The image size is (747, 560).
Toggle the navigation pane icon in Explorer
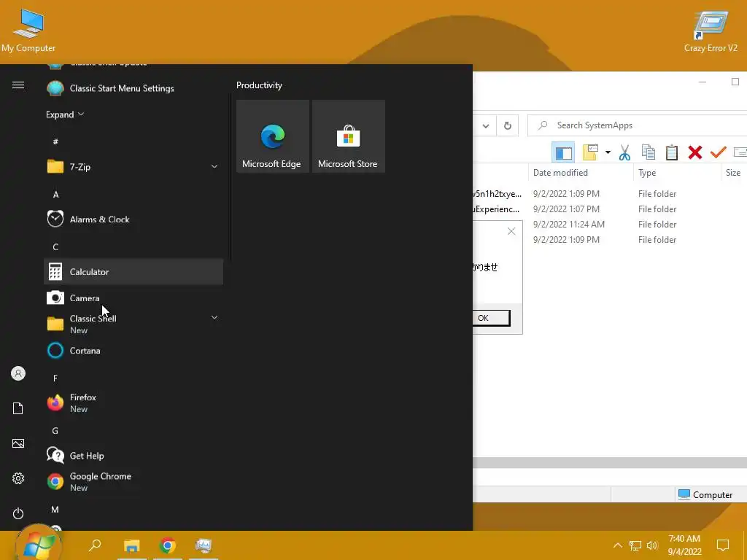(x=563, y=153)
